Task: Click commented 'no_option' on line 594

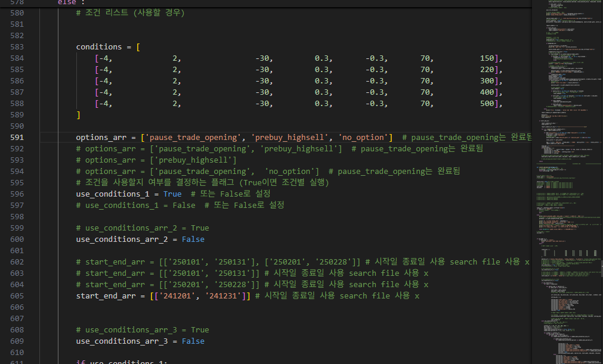Action: (x=290, y=171)
